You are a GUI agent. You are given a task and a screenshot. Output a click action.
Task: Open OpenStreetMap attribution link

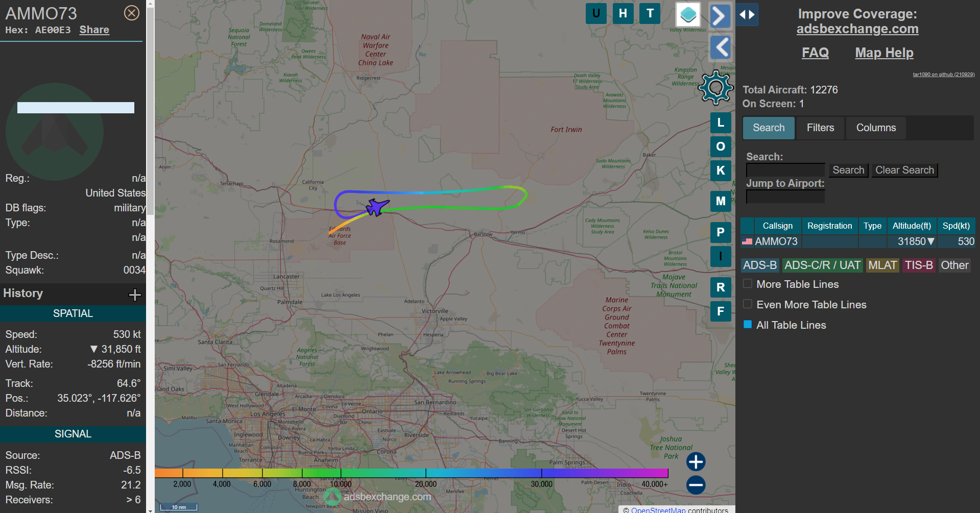tap(658, 510)
